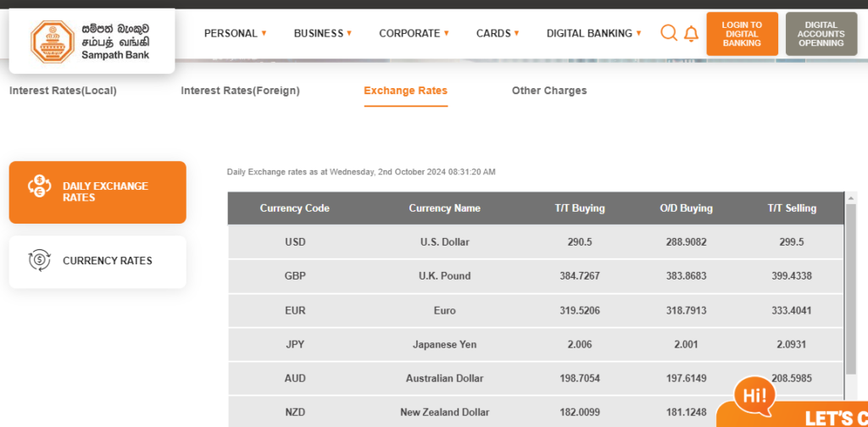868x427 pixels.
Task: Click GBP T/T selling value 399.4338
Action: (792, 276)
